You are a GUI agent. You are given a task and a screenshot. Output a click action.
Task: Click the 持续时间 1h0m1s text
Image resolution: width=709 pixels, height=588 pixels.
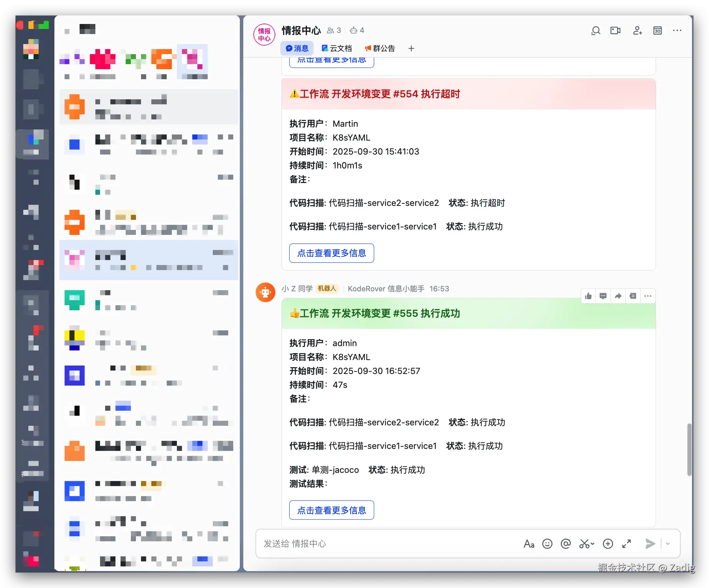click(326, 165)
